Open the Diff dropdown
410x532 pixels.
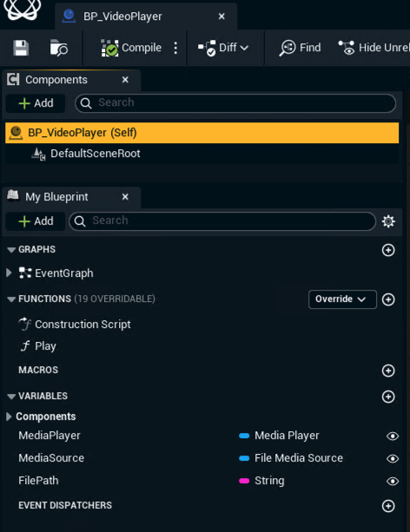tap(223, 48)
